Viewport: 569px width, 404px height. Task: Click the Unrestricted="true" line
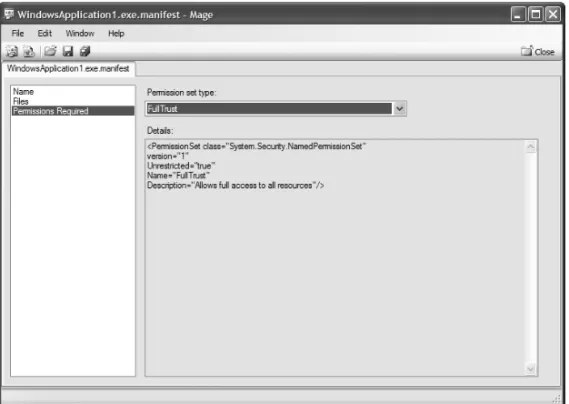181,166
